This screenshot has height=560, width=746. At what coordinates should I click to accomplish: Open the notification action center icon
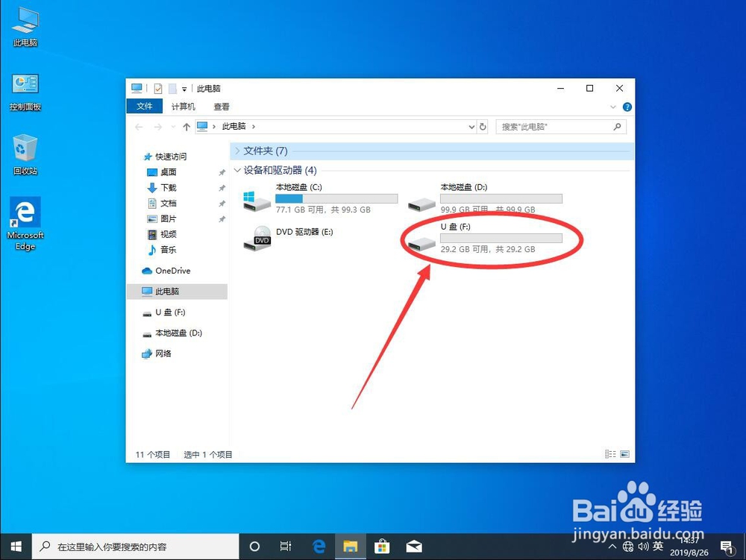pos(727,547)
